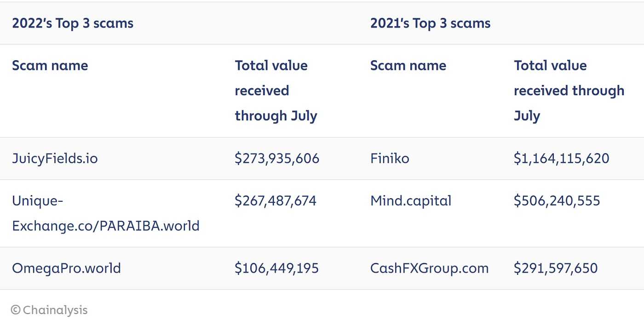Screen dimensions: 644x325
Task: Click the $1,164,115,620 value cell
Action: coord(561,159)
